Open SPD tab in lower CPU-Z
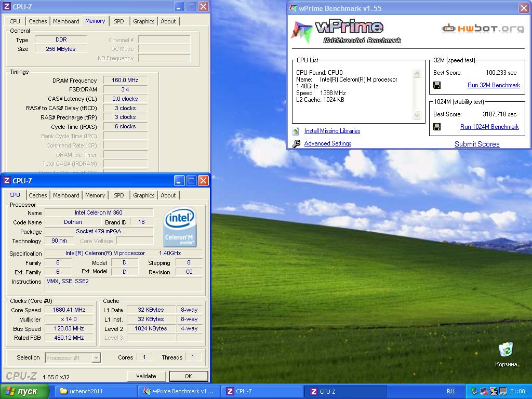Screen dimensions: 532x399 coord(119,195)
